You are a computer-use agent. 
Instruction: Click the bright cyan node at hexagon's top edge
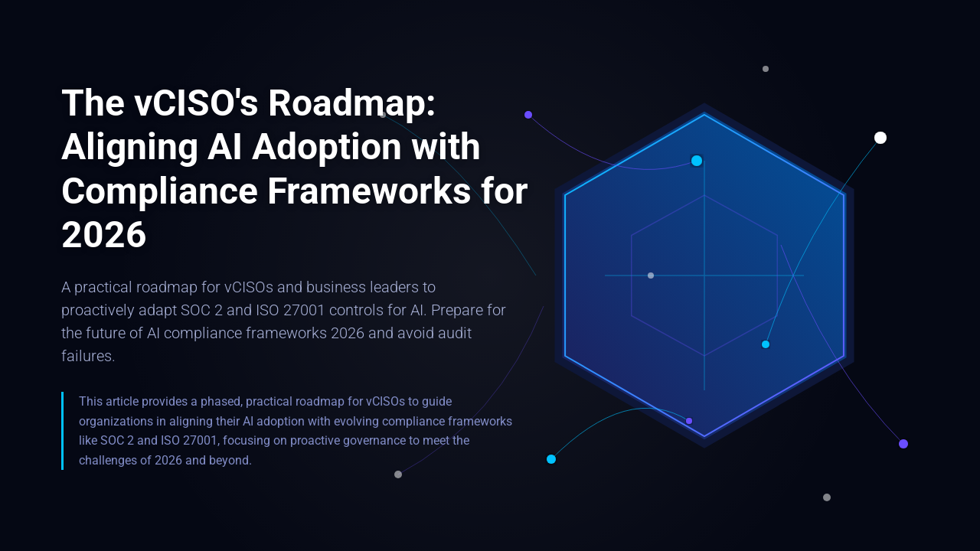[x=697, y=160]
